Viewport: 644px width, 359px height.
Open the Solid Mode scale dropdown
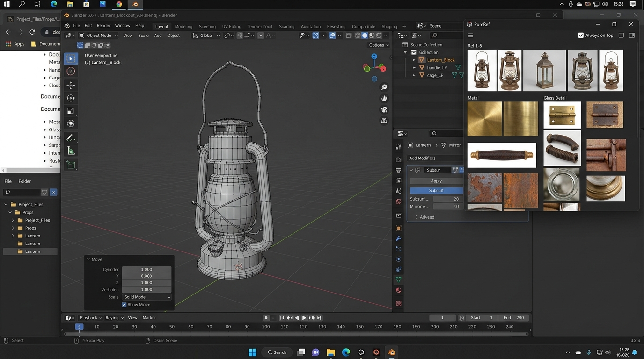click(146, 297)
